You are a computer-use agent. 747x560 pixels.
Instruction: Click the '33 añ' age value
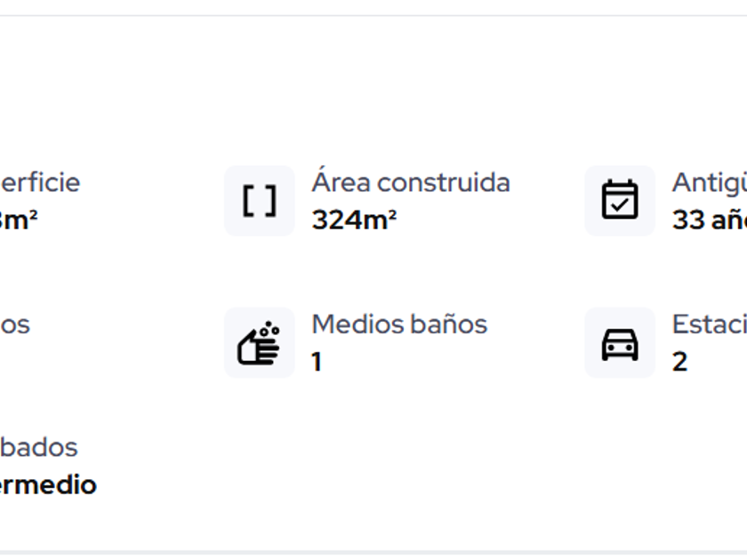(x=708, y=220)
